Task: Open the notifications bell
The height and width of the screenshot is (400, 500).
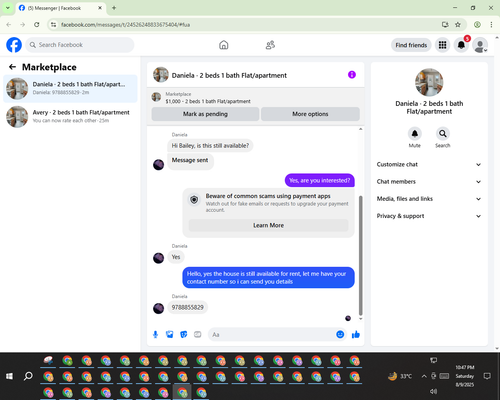Action: tap(461, 45)
